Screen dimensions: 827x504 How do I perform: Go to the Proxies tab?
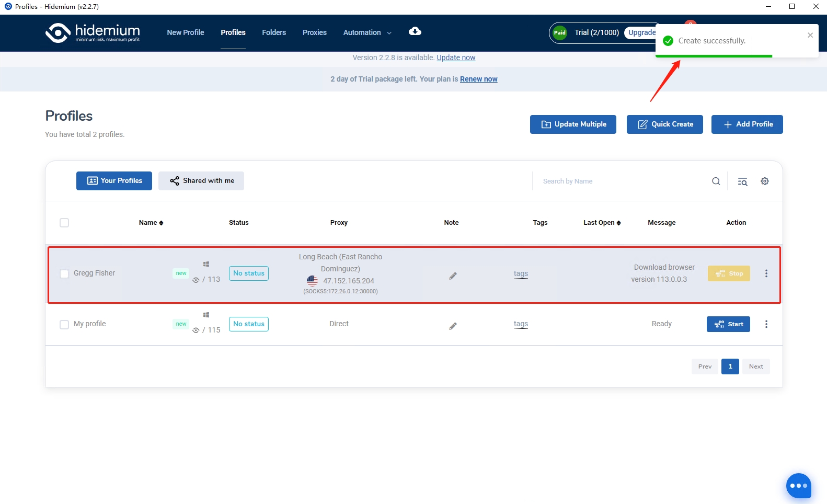314,32
